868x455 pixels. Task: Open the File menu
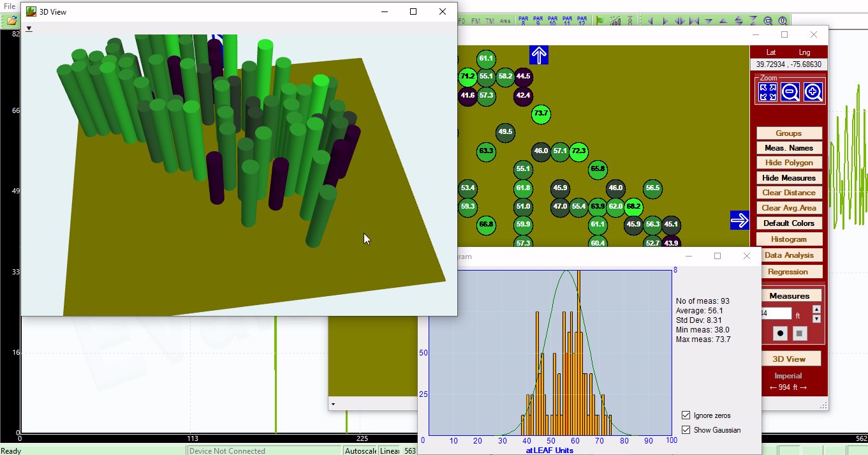pos(10,6)
